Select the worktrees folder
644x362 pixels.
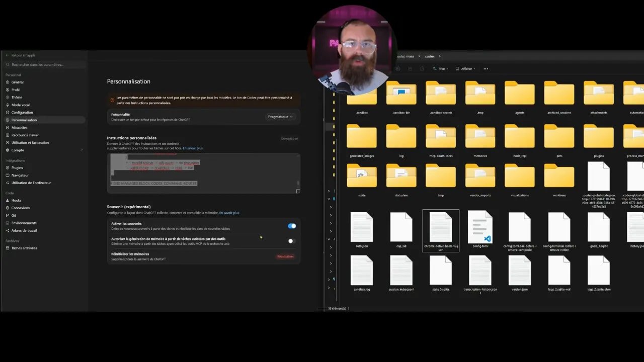click(559, 180)
